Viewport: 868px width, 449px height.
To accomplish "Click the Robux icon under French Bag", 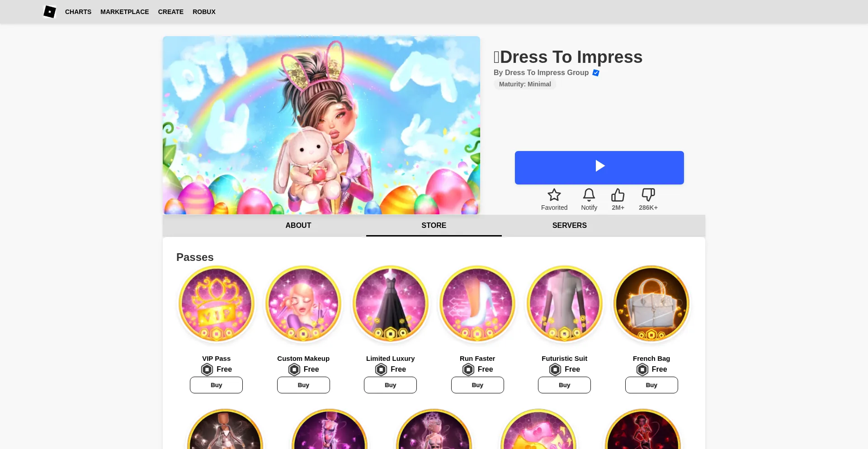I will pyautogui.click(x=642, y=369).
